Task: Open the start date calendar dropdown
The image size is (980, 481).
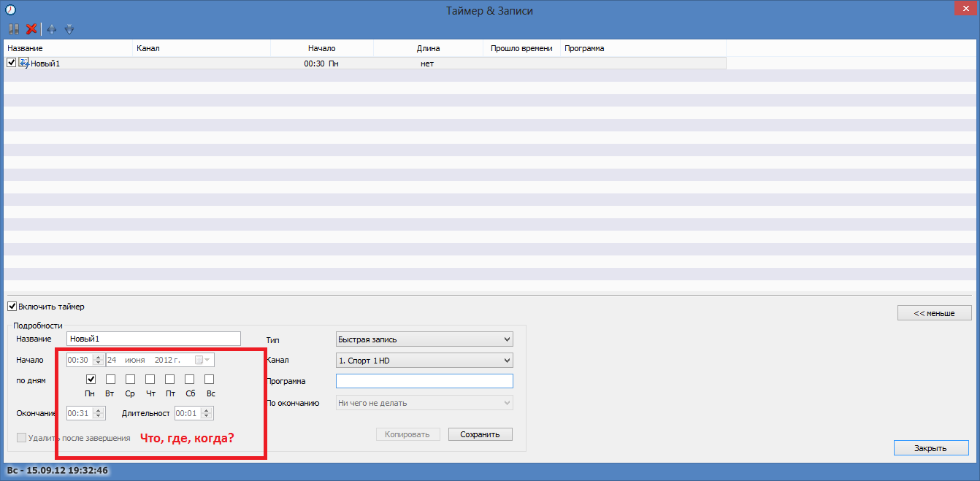Action: point(202,360)
